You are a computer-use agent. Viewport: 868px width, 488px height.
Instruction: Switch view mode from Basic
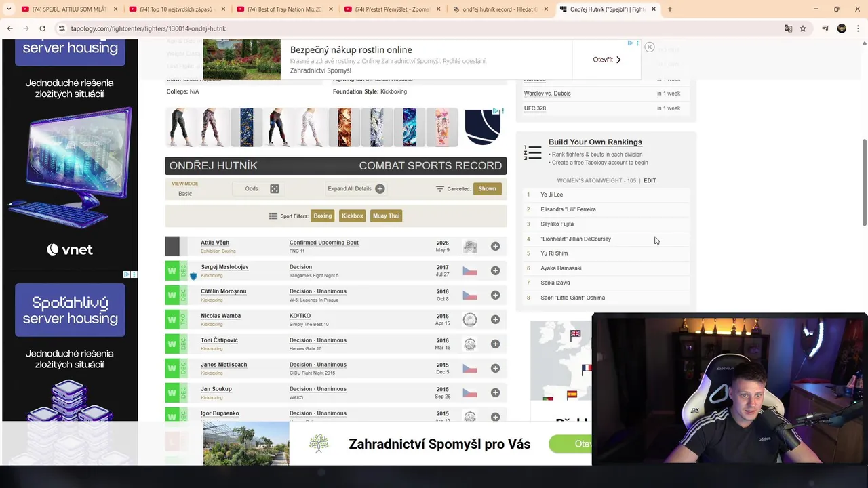click(185, 194)
